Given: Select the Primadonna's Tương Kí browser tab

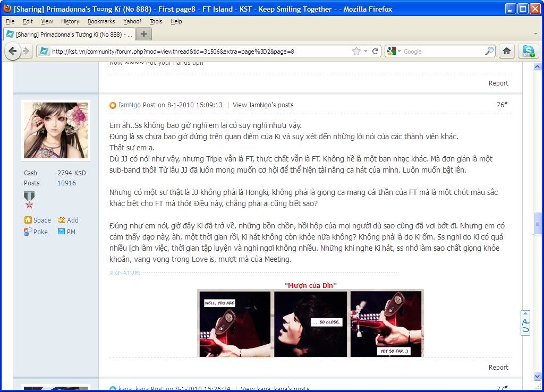Looking at the screenshot, I should point(70,35).
